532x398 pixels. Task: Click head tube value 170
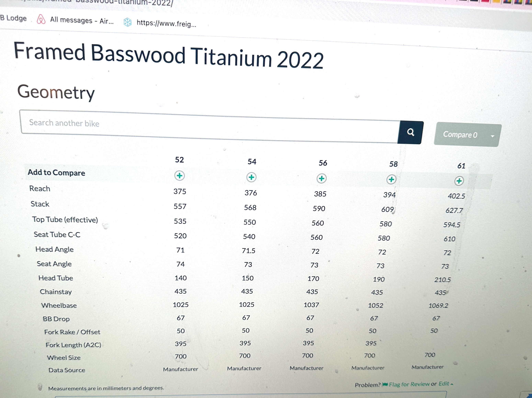(x=313, y=279)
